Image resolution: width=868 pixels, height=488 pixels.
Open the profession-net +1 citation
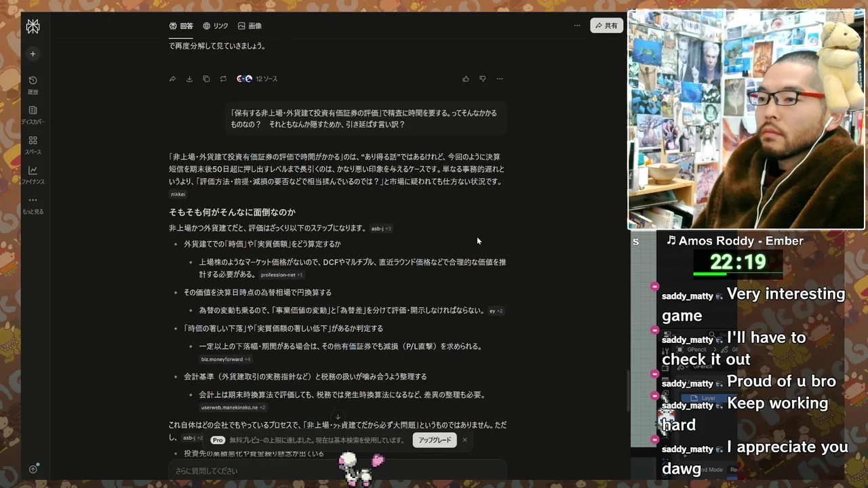(281, 275)
